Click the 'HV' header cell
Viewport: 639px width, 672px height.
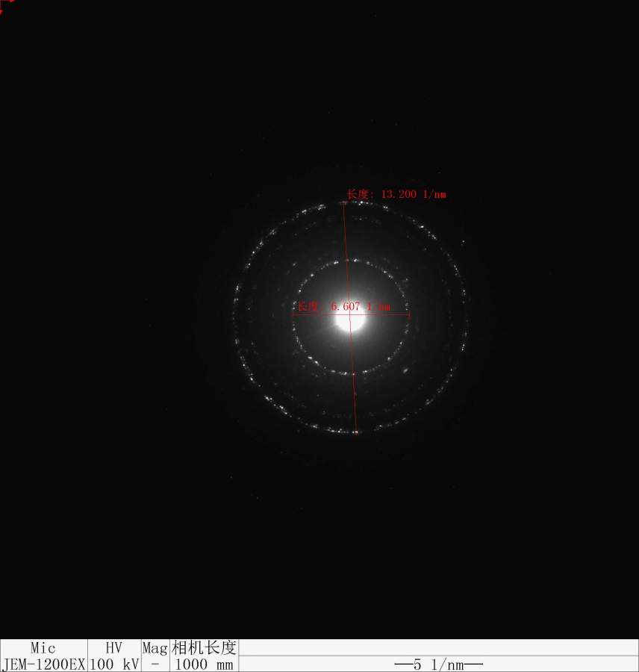click(x=114, y=647)
